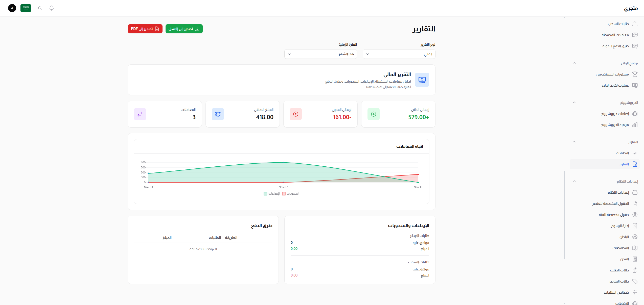Switch language via Saudi flag icon
The height and width of the screenshot is (305, 644).
coord(26,8)
